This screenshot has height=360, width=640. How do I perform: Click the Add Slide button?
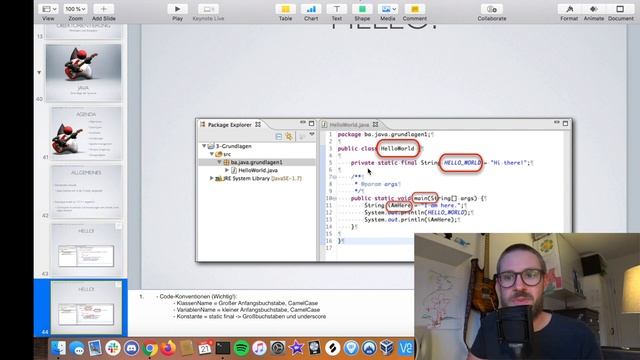click(x=104, y=9)
